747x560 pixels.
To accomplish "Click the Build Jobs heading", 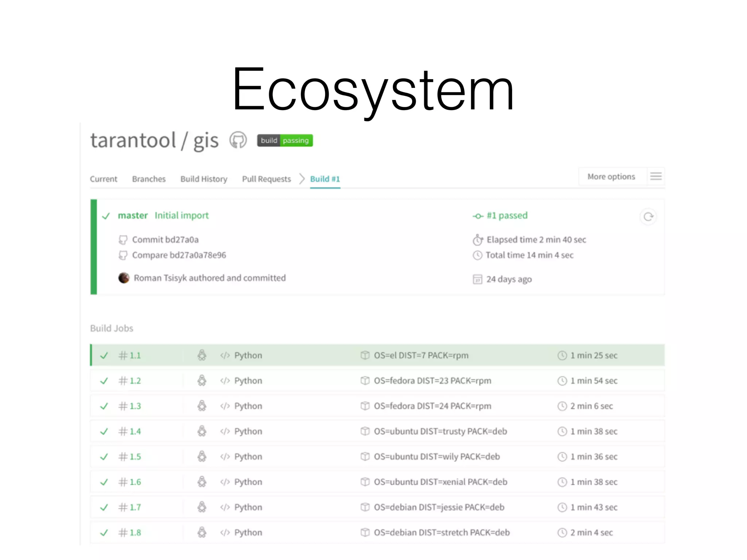I will click(x=112, y=328).
